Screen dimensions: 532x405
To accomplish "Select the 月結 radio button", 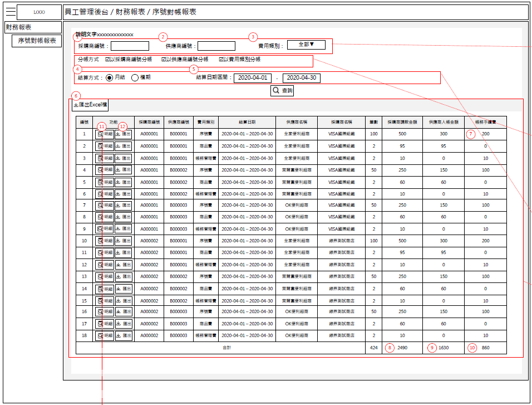I will point(109,78).
